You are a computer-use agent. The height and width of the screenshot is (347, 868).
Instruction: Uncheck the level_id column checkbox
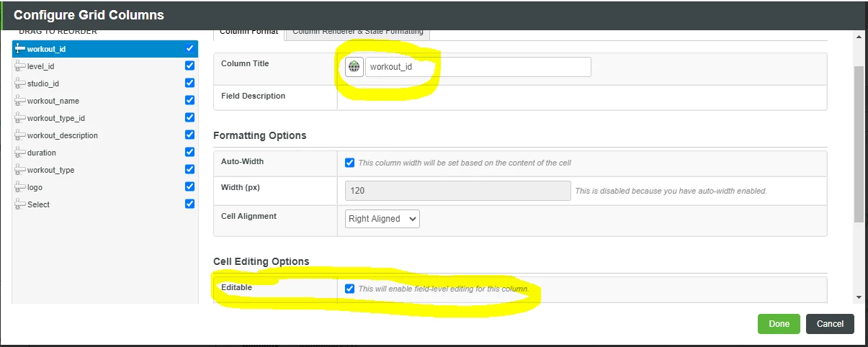pyautogui.click(x=189, y=66)
